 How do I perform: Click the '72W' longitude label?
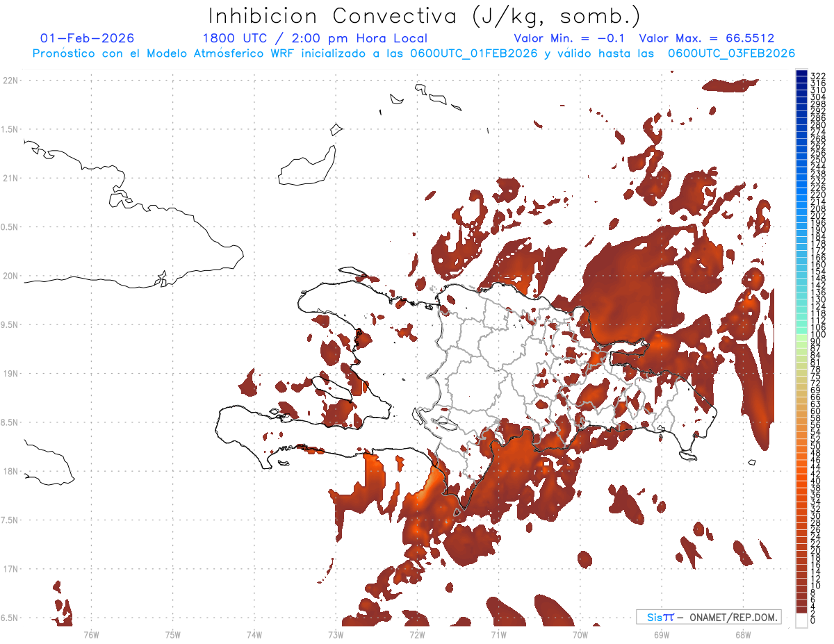click(x=417, y=634)
